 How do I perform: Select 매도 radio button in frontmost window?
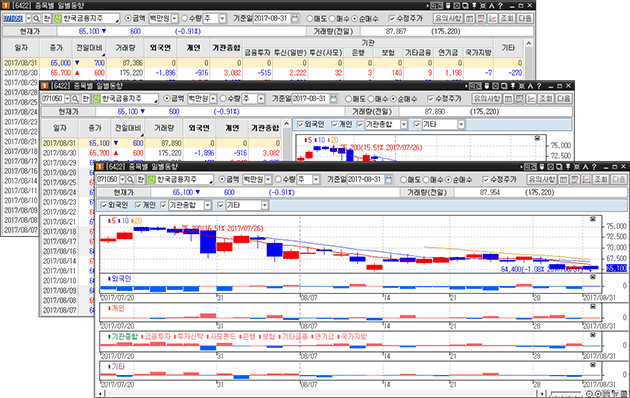coord(404,180)
